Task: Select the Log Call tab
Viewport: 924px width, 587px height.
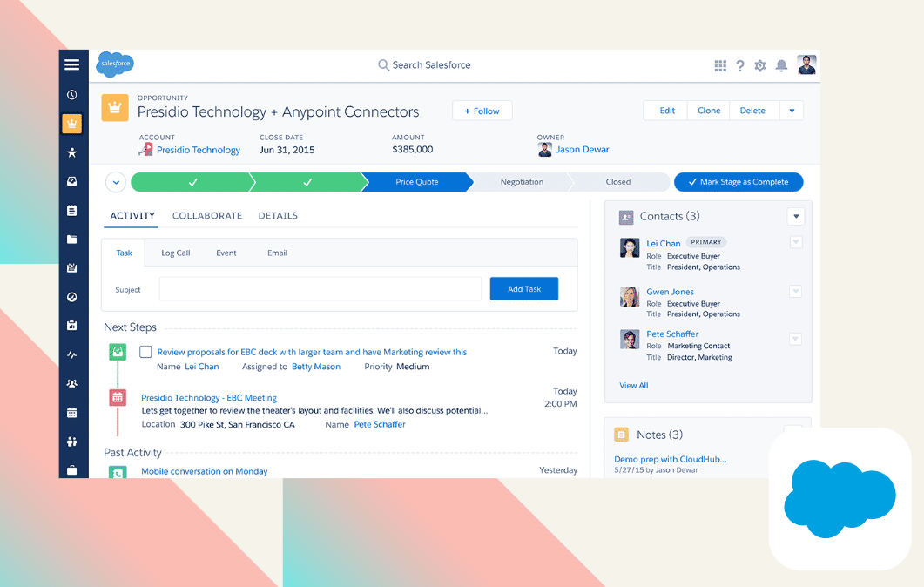Action: click(175, 253)
